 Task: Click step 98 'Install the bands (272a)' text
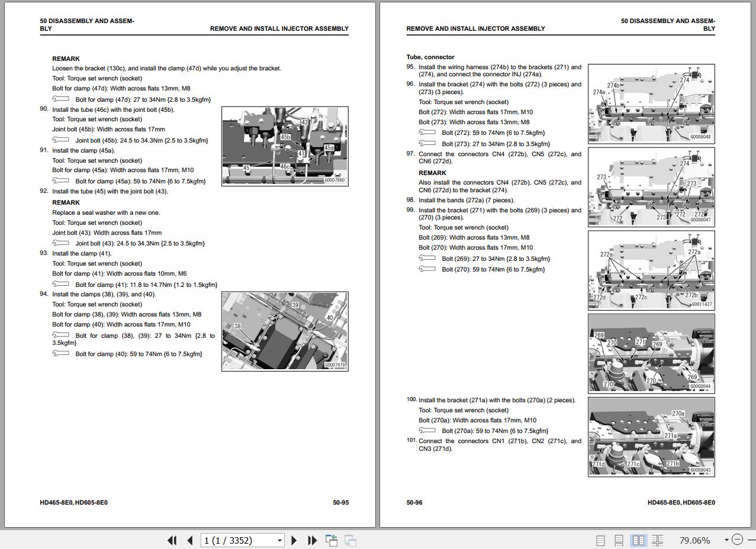click(467, 200)
